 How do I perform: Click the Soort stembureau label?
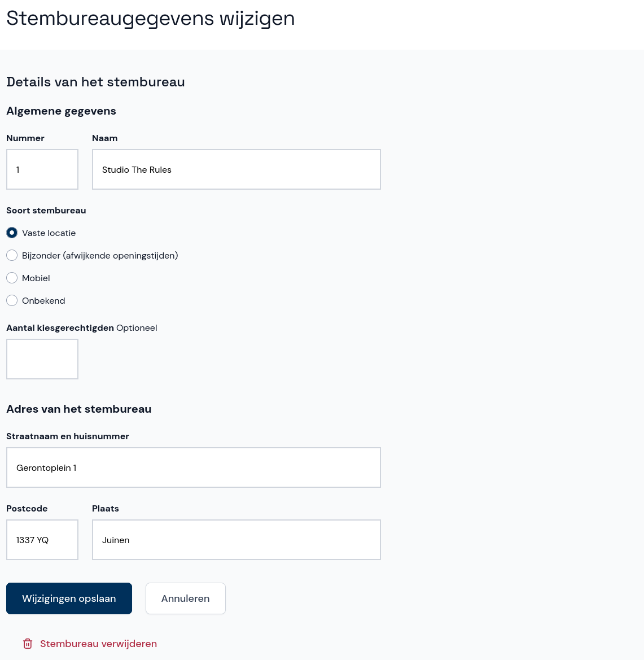point(46,210)
